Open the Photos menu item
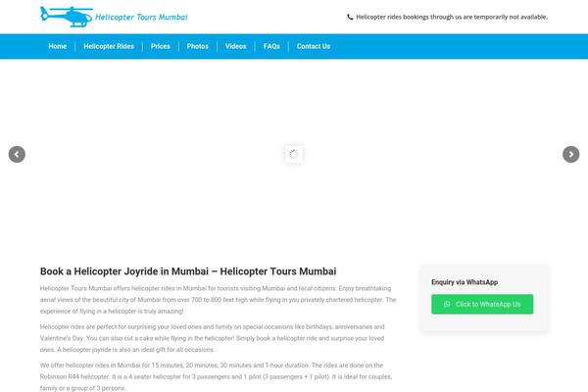The image size is (588, 392). click(x=198, y=46)
